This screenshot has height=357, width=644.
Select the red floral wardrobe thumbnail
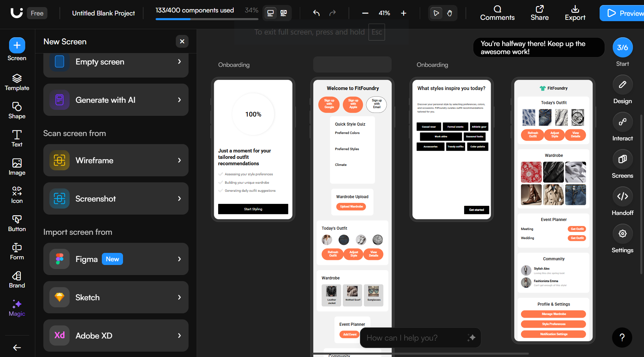[x=531, y=172]
